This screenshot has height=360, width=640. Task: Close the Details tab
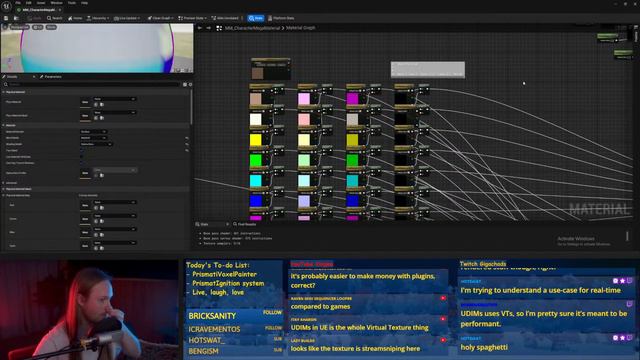click(x=34, y=77)
